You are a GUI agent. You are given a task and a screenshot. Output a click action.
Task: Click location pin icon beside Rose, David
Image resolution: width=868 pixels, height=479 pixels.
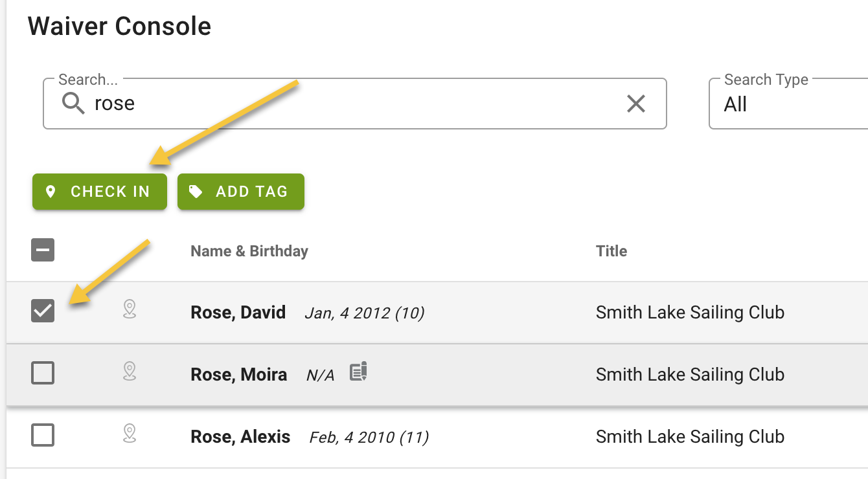(130, 309)
